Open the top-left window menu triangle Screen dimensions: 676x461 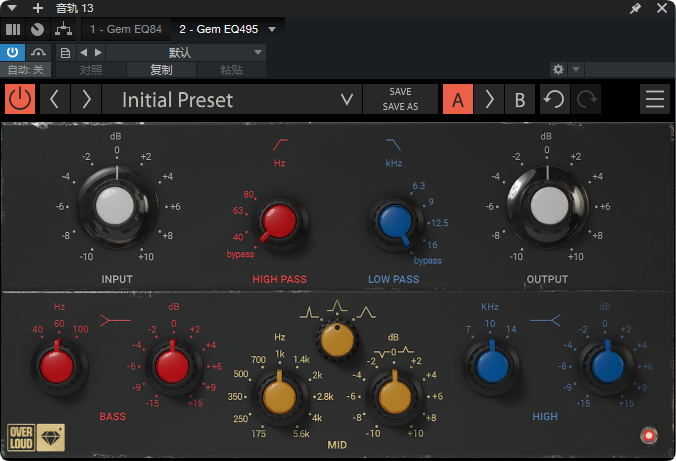click(x=12, y=8)
